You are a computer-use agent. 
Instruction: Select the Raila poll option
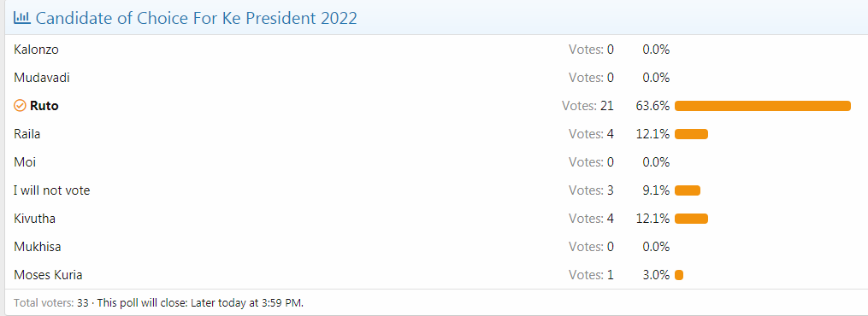pos(27,134)
